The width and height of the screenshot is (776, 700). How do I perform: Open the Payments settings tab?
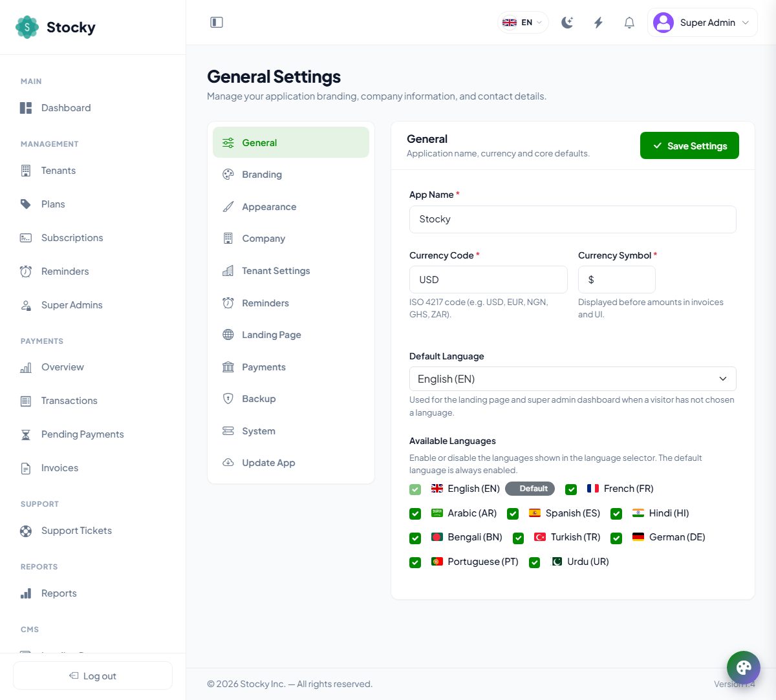[x=291, y=367]
